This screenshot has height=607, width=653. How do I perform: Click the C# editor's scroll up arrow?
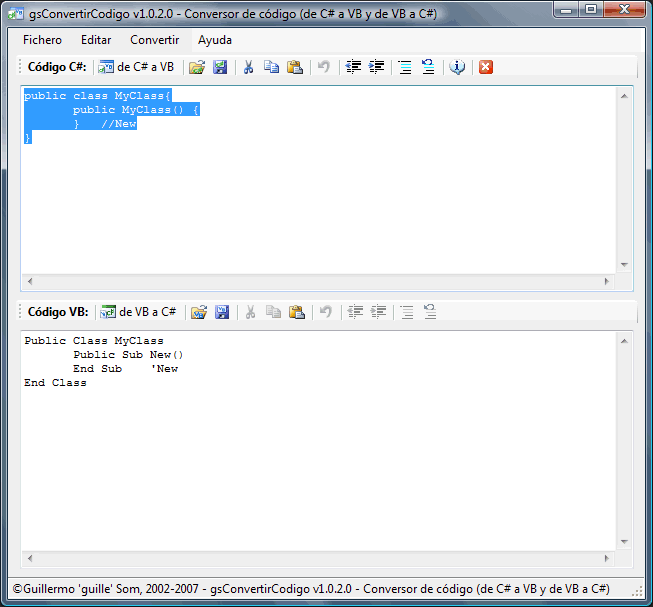pyautogui.click(x=624, y=95)
